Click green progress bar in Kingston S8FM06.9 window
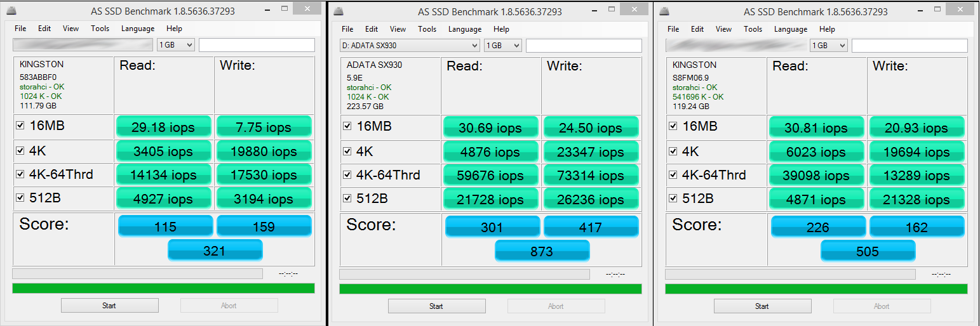 point(816,289)
